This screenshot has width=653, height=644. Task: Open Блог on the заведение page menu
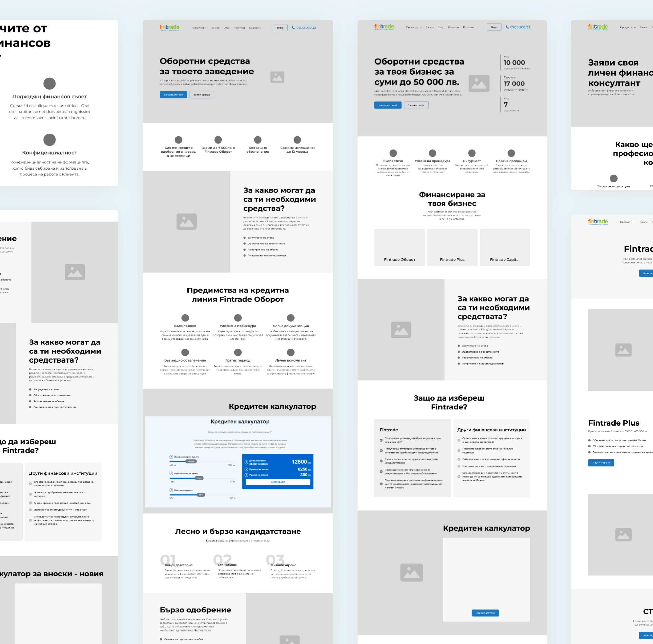click(227, 28)
